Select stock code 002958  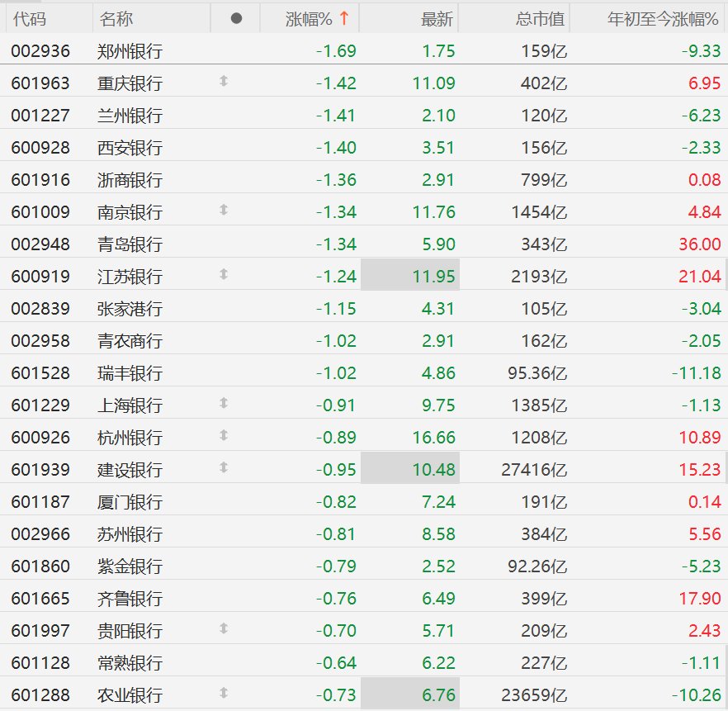(x=40, y=341)
